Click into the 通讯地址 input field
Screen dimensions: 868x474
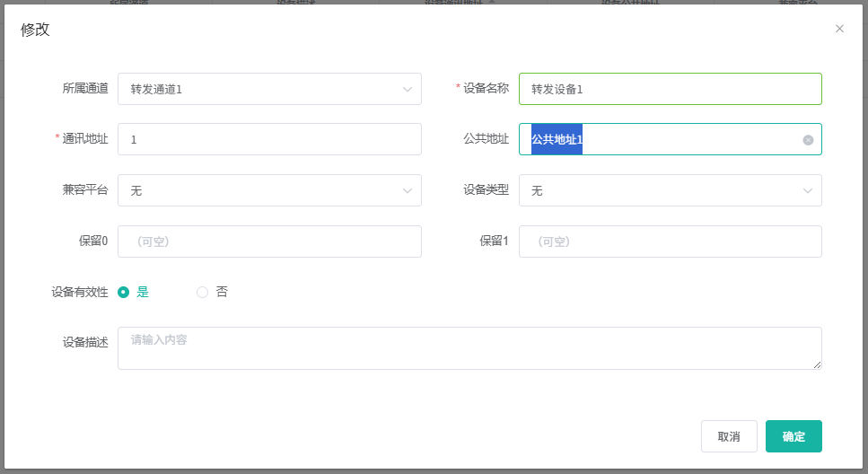[269, 139]
